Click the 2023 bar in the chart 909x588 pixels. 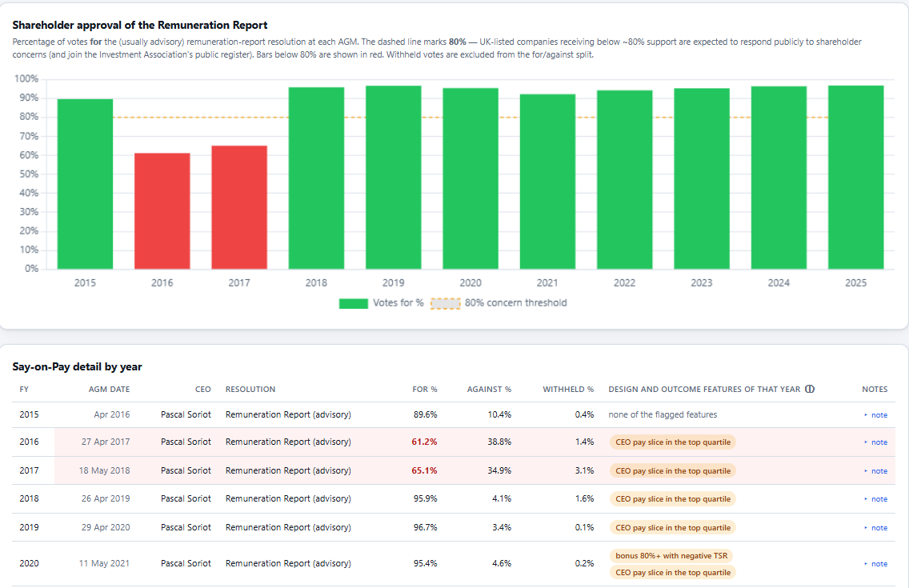[x=702, y=178]
